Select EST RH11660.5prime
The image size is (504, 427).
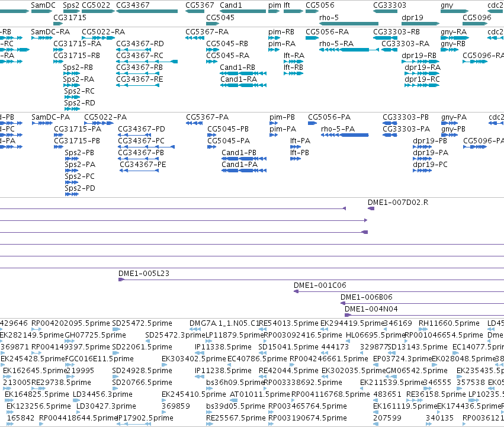tap(449, 323)
